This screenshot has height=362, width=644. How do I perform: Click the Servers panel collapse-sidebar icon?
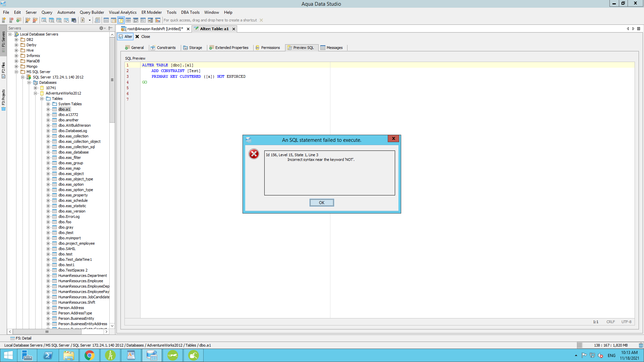[x=110, y=28]
